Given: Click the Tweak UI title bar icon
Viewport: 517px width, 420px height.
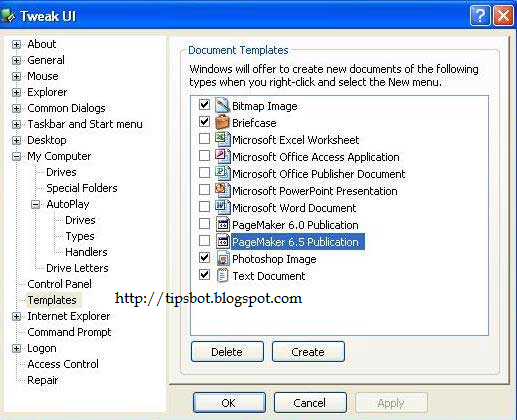Looking at the screenshot, I should pyautogui.click(x=8, y=15).
